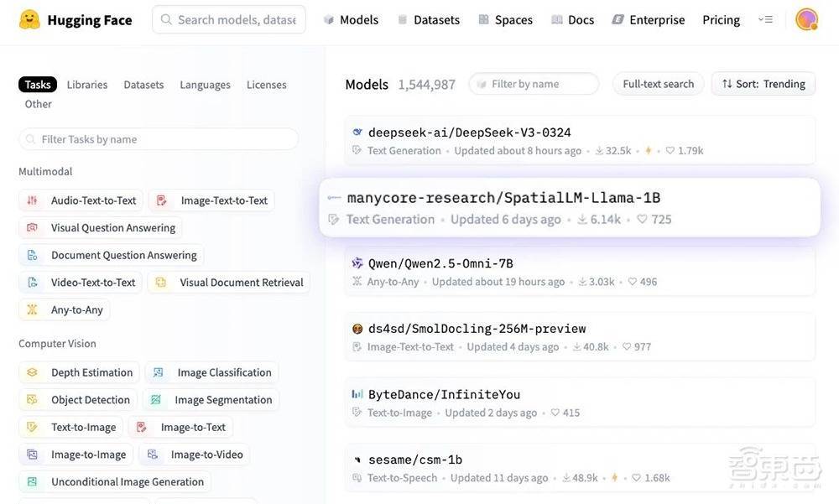Go to Datasets in top navigation
839x504 pixels.
436,20
